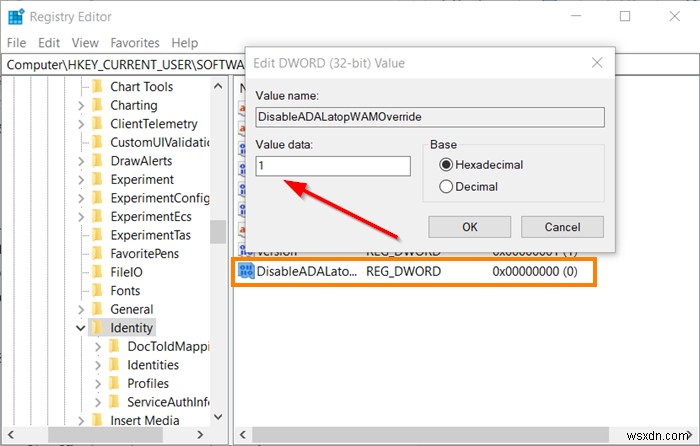Image resolution: width=700 pixels, height=446 pixels.
Task: Click the Fonts folder icon
Action: tap(97, 291)
